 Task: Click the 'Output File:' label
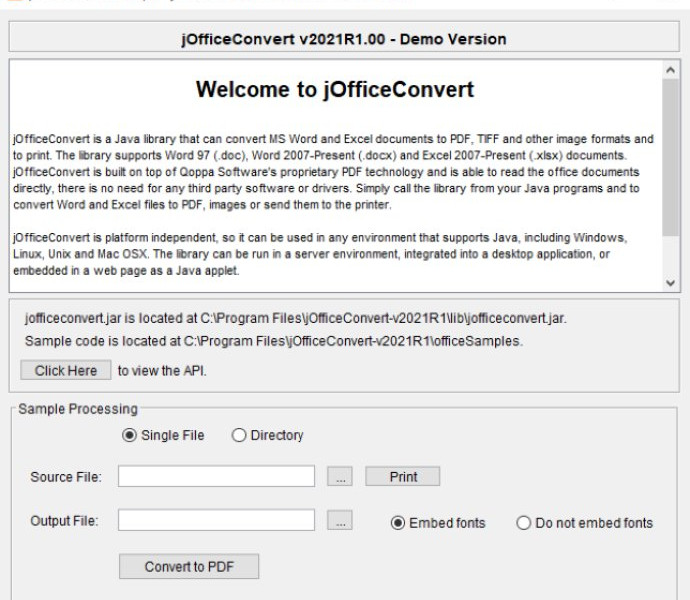tap(64, 521)
